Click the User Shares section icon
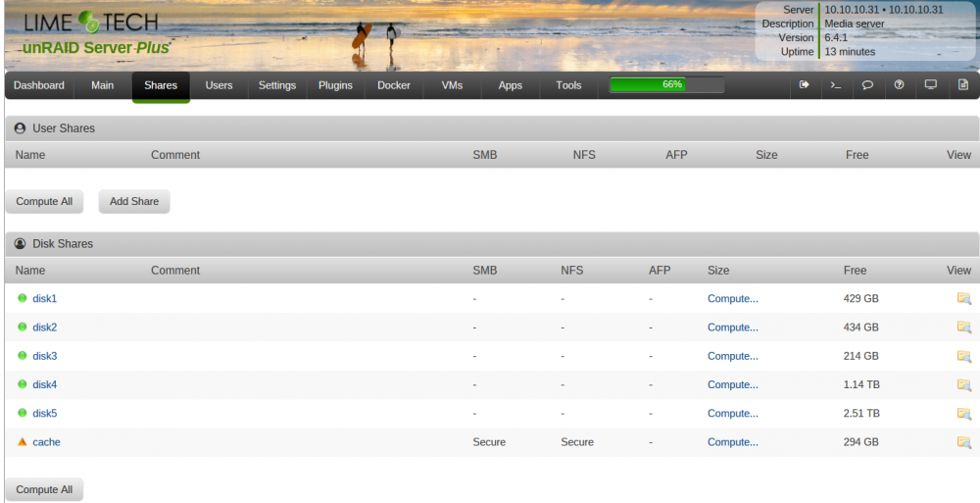980x503 pixels. [x=20, y=128]
